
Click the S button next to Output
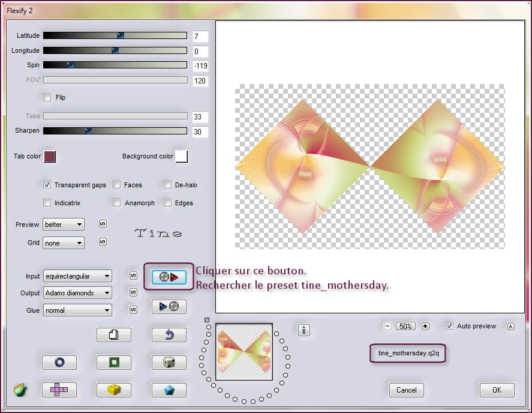tap(133, 292)
